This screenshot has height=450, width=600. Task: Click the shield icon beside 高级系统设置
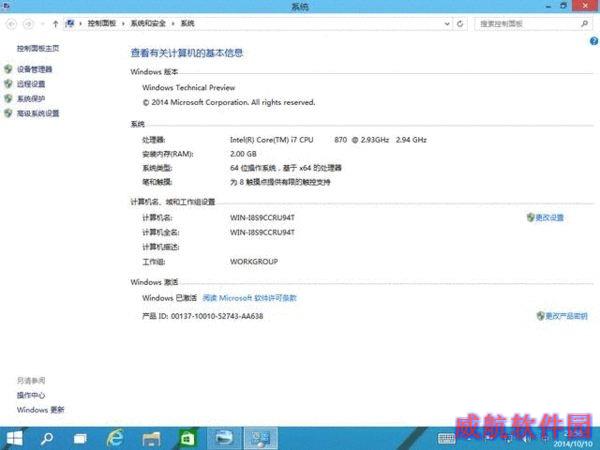[8, 113]
